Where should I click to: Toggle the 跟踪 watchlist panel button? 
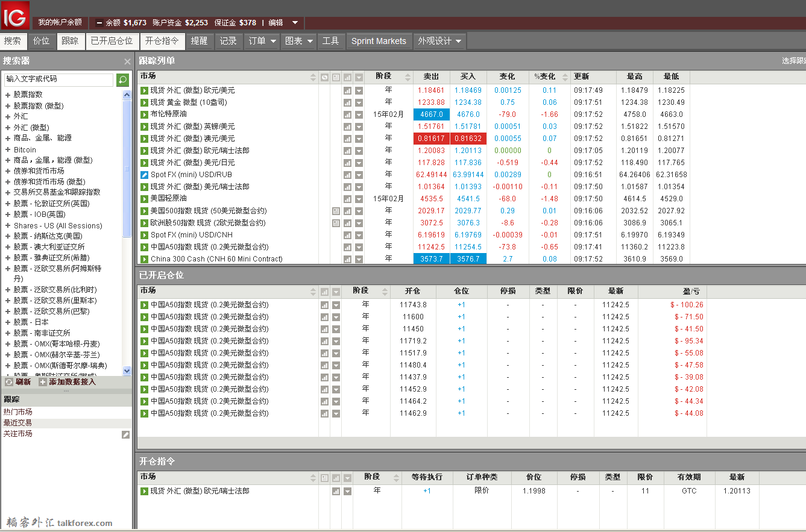point(70,41)
